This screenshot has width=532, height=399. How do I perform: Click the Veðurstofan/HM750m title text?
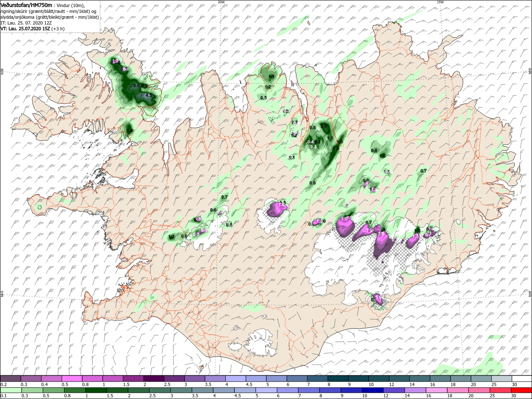[x=26, y=5]
